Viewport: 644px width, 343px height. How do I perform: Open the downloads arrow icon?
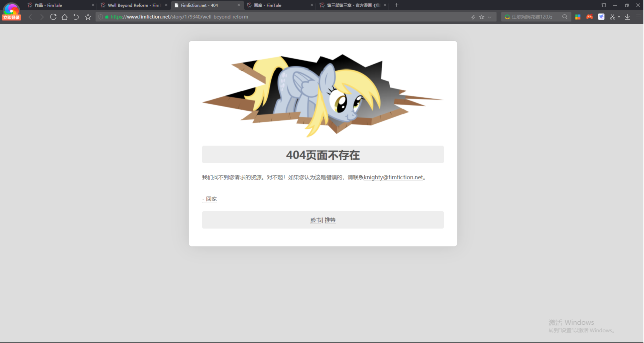[627, 17]
